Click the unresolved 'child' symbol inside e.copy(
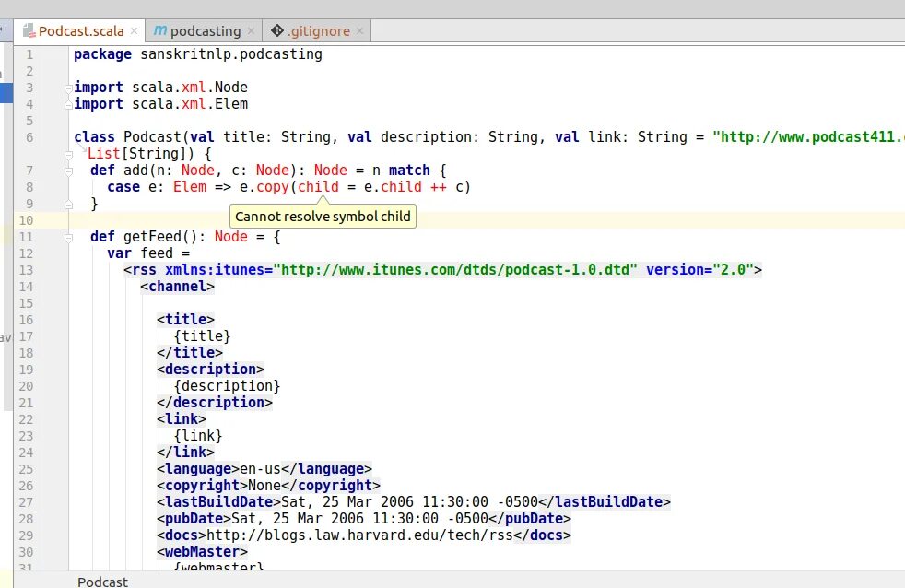 click(x=318, y=187)
